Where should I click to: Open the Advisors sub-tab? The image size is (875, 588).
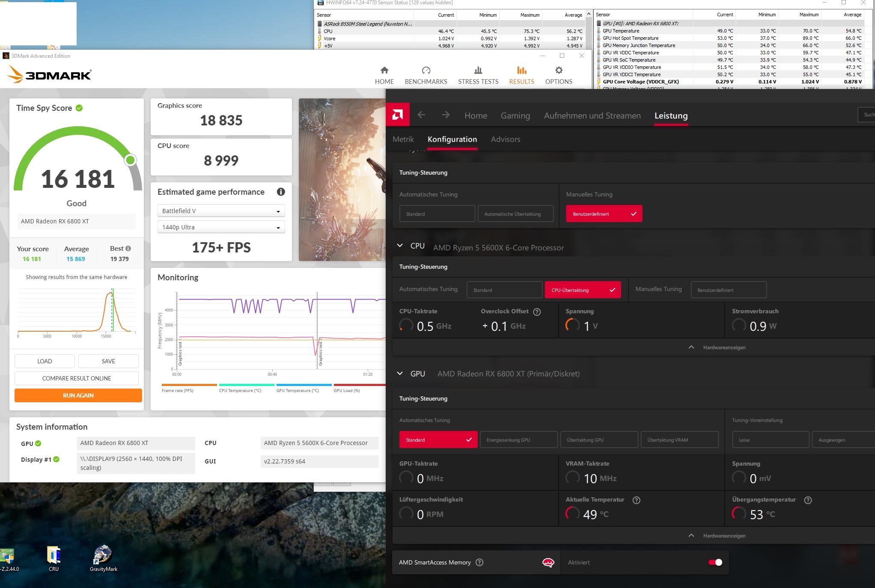tap(506, 139)
